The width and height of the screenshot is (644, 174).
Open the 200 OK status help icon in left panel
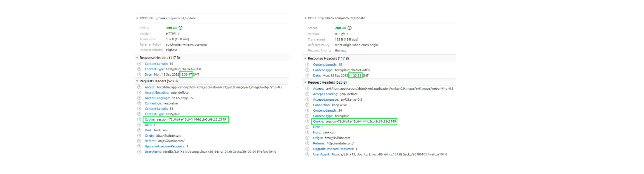pyautogui.click(x=181, y=28)
